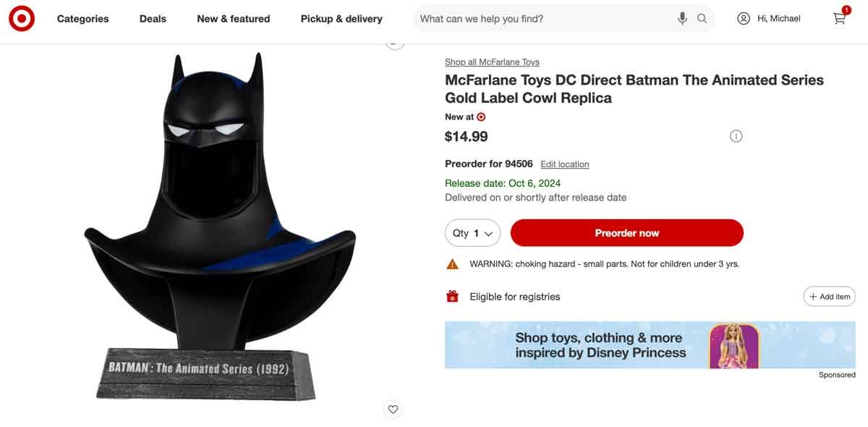Open the Disney Princess sponsored banner
Image resolution: width=868 pixels, height=427 pixels.
650,345
